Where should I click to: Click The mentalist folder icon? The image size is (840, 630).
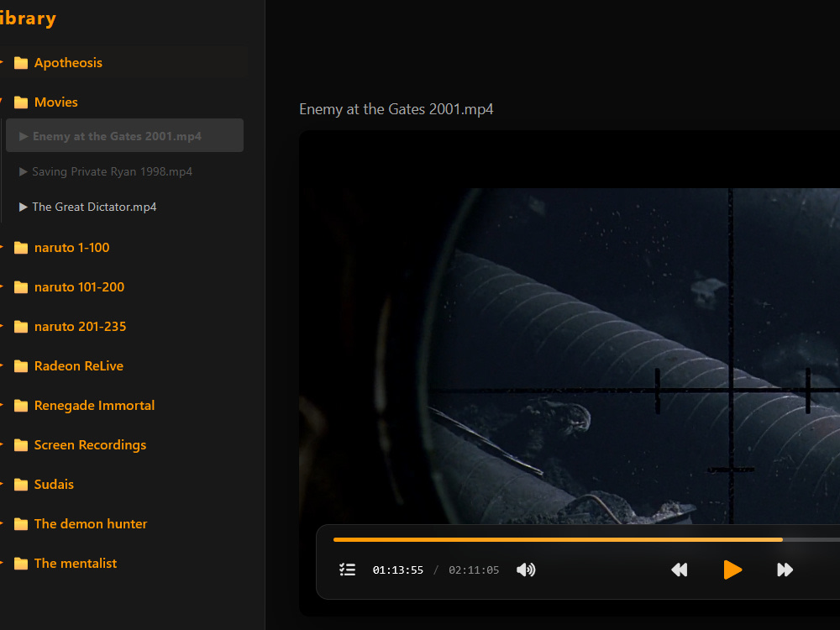tap(21, 564)
